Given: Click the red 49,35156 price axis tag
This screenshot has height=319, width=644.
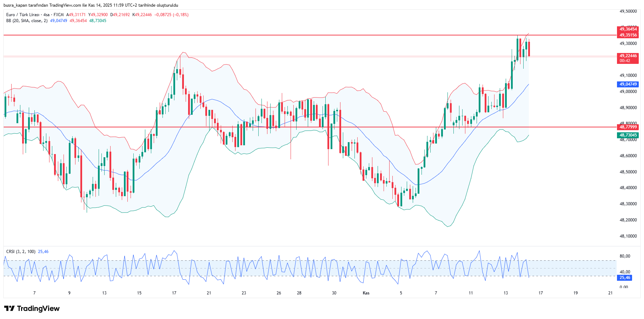Looking at the screenshot, I should (x=628, y=35).
